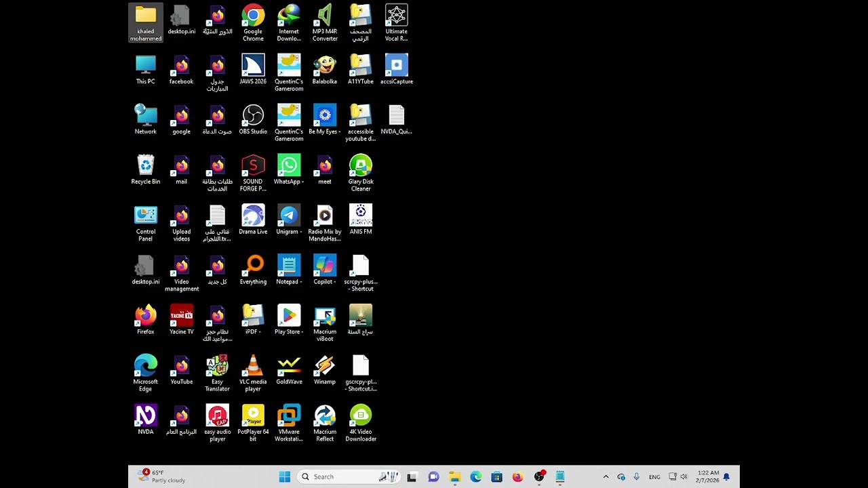Select MP3 M4R Converter shortcut
The height and width of the screenshot is (488, 868).
325,23
